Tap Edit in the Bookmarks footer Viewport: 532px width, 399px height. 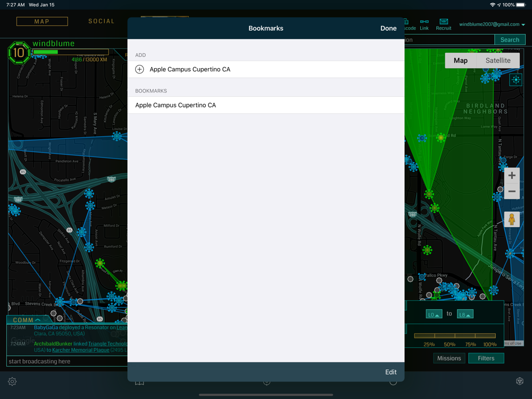(x=391, y=372)
